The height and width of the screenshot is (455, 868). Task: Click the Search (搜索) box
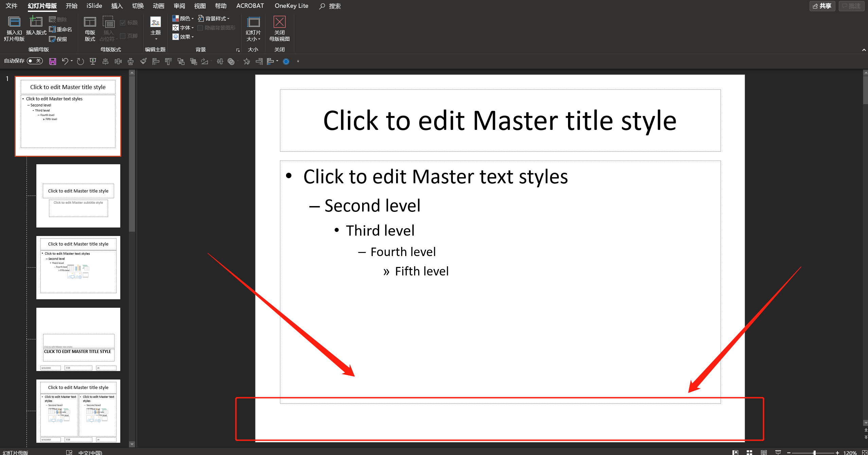pos(330,6)
